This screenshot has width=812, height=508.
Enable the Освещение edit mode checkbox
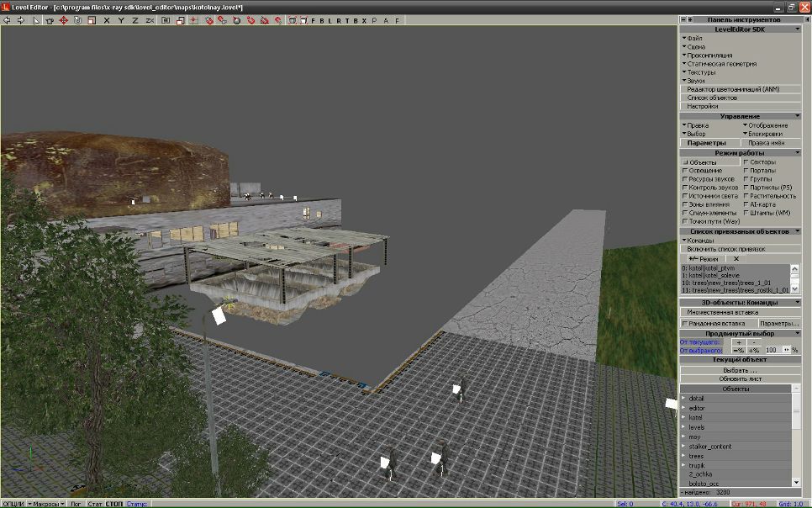click(685, 171)
